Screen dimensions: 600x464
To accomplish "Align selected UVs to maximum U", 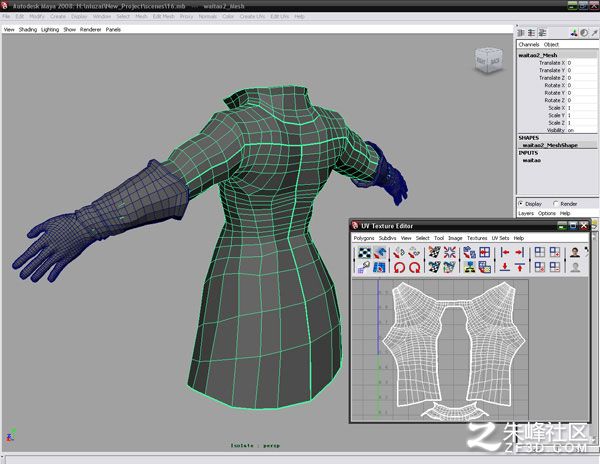I will (519, 252).
